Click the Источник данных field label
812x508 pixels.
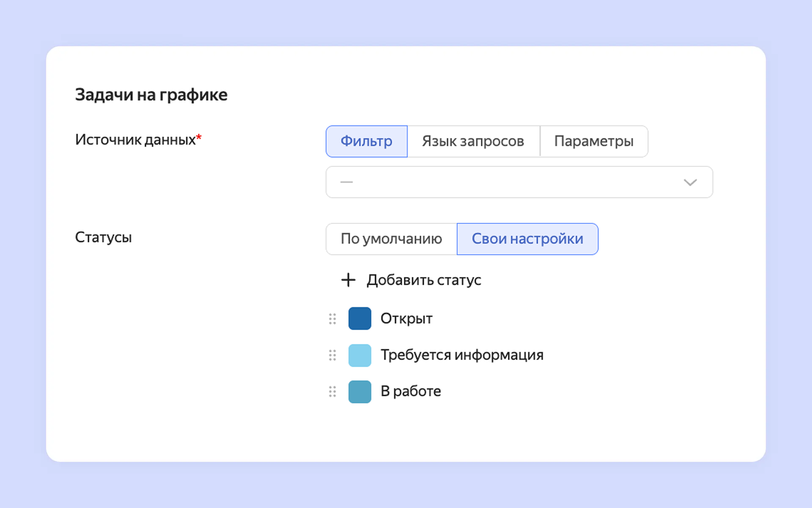coord(135,140)
